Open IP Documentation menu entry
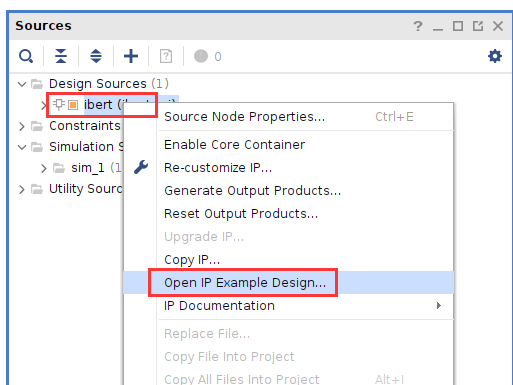 (289, 305)
